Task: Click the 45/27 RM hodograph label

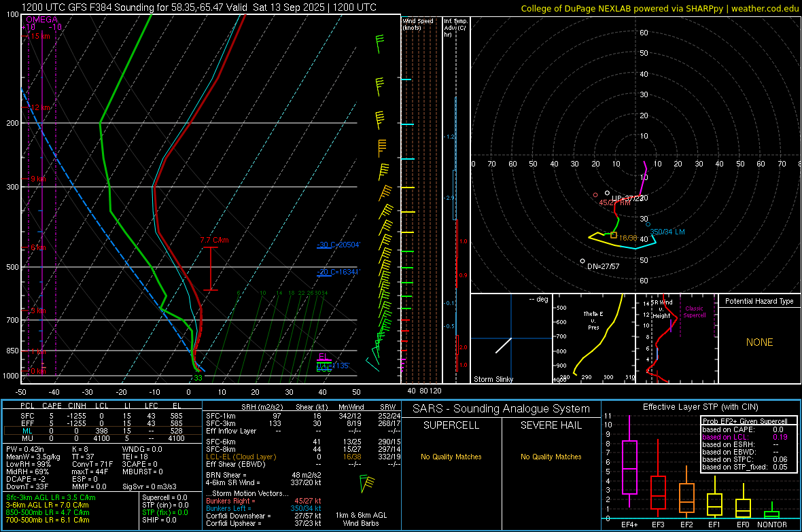Action: 614,202
